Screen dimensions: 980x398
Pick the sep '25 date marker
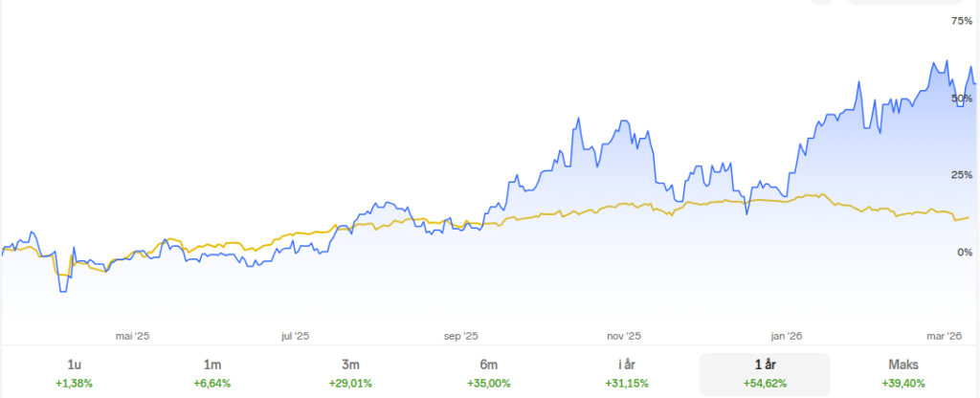tap(460, 336)
